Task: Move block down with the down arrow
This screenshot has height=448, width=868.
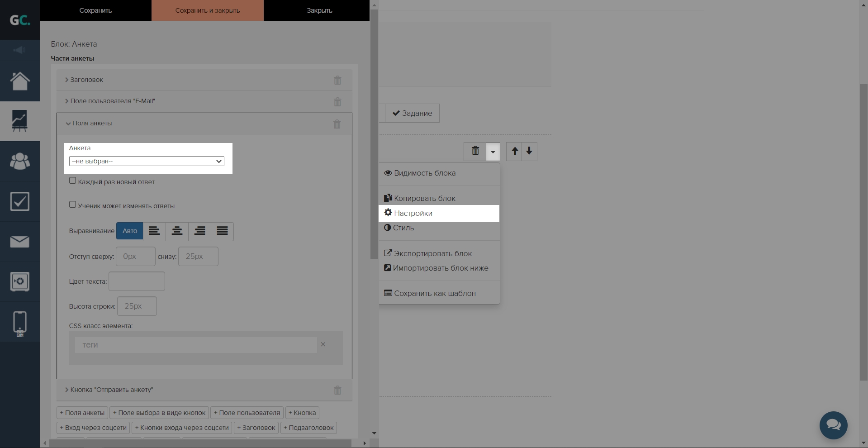Action: [x=529, y=151]
